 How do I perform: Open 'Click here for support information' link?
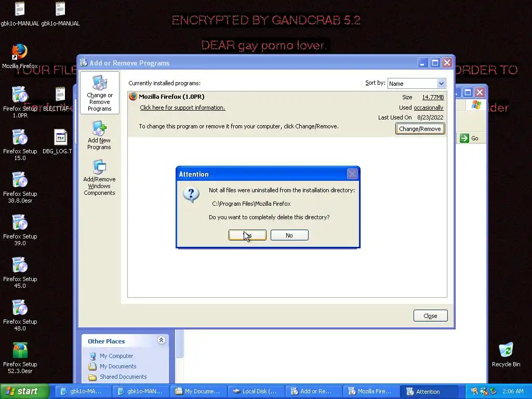(x=182, y=108)
